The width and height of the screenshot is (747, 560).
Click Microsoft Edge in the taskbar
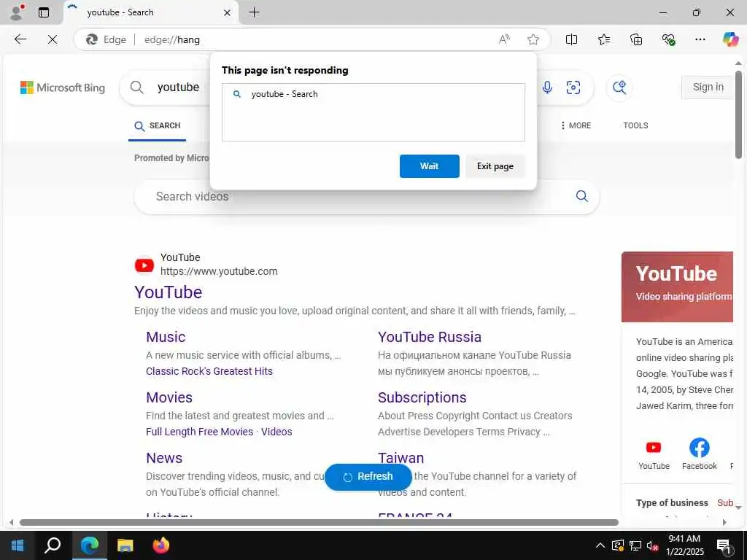[90, 545]
